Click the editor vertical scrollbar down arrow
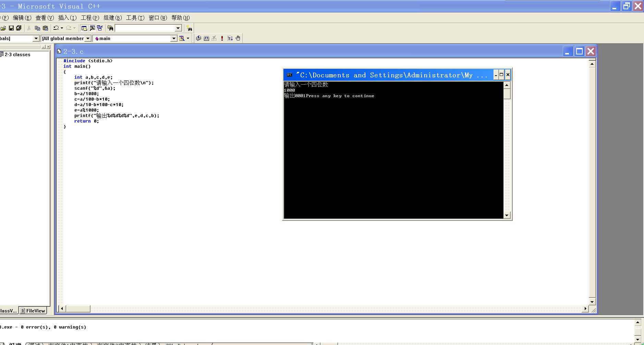 [592, 302]
